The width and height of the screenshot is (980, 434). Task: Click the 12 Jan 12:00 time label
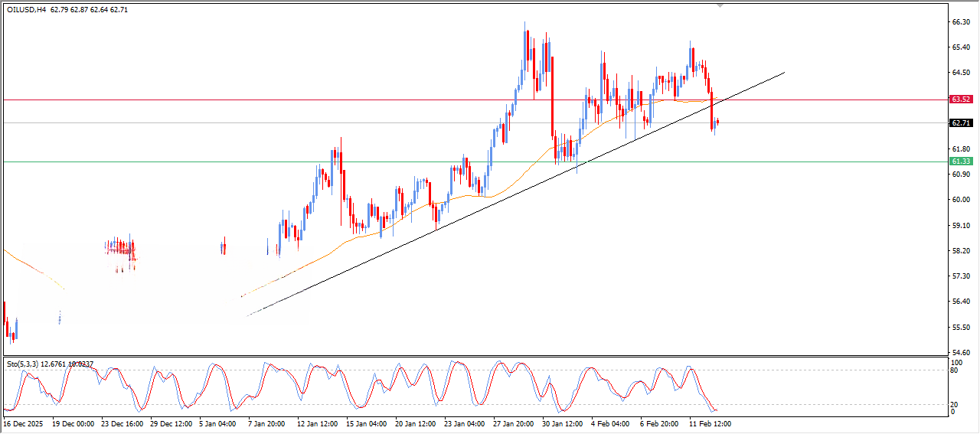tap(318, 423)
